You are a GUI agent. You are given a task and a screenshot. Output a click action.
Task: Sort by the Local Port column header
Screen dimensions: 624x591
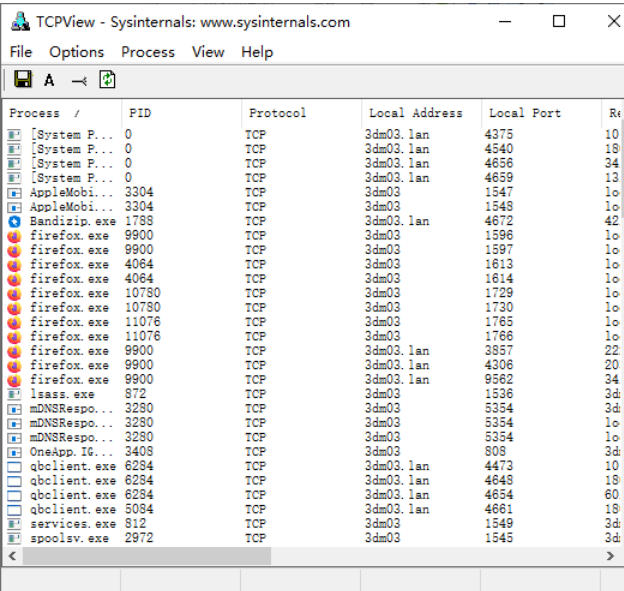540,113
